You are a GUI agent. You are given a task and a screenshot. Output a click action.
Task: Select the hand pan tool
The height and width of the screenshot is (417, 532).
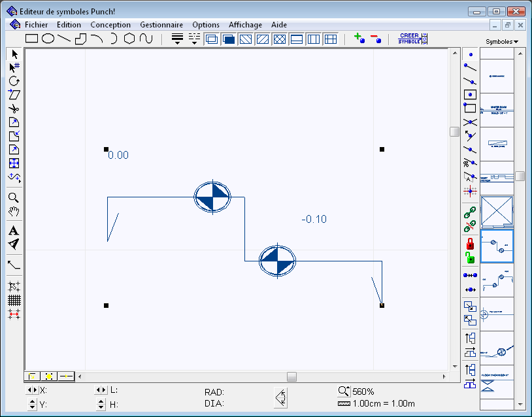click(x=14, y=212)
